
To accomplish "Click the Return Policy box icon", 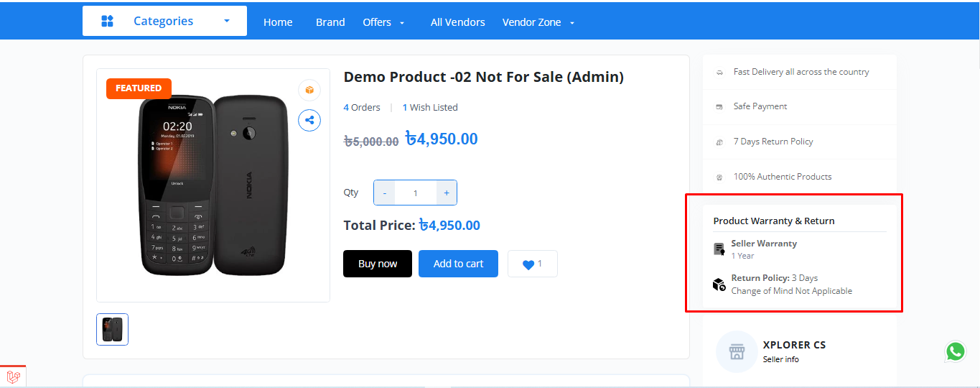I will [719, 285].
